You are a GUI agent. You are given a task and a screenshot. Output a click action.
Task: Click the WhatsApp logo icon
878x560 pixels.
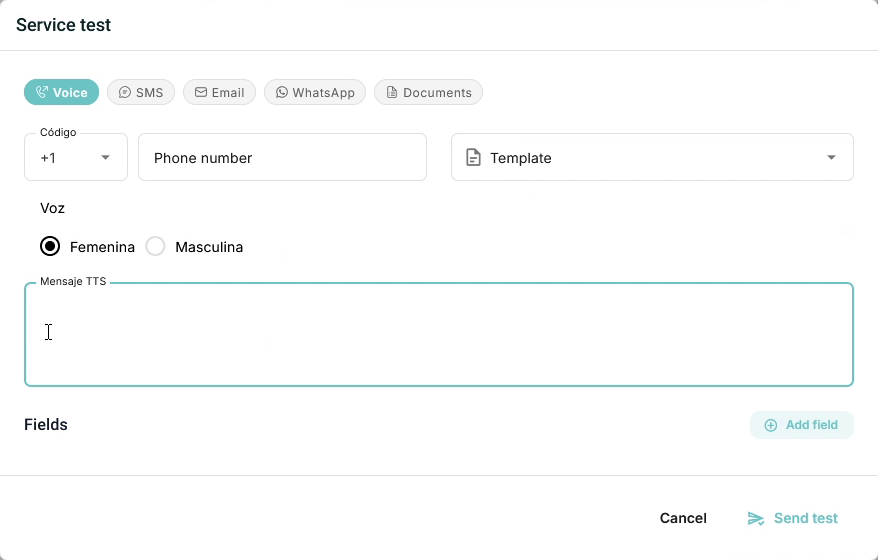[282, 92]
